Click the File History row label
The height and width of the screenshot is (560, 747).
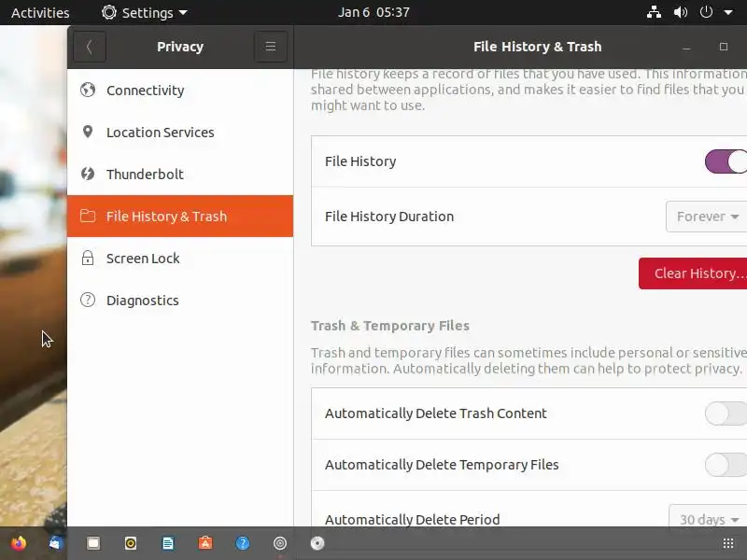point(360,161)
